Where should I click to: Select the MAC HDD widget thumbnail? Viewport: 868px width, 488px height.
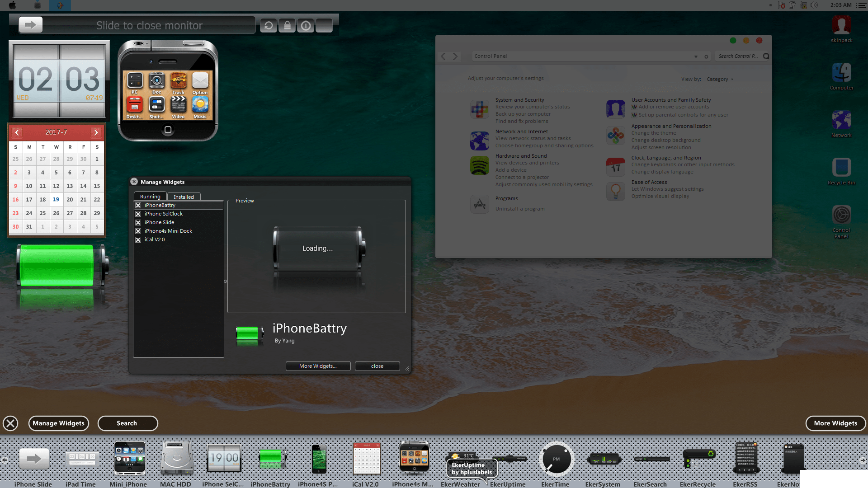pyautogui.click(x=177, y=458)
